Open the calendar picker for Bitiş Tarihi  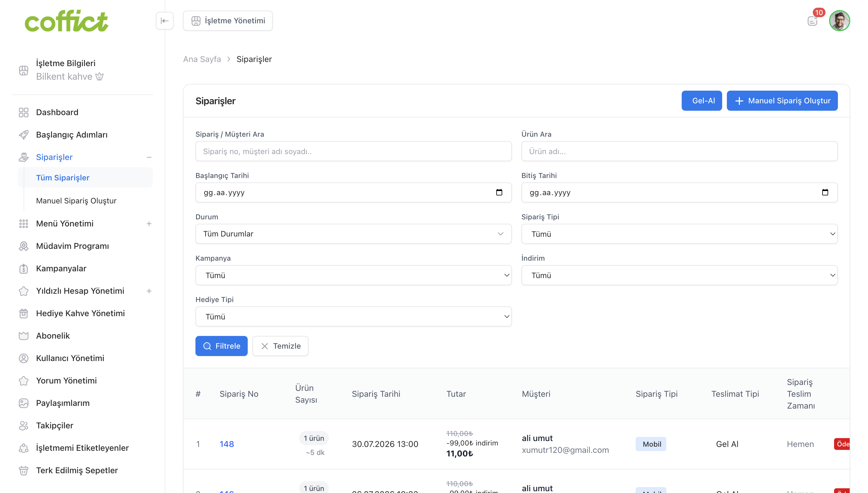click(x=825, y=192)
